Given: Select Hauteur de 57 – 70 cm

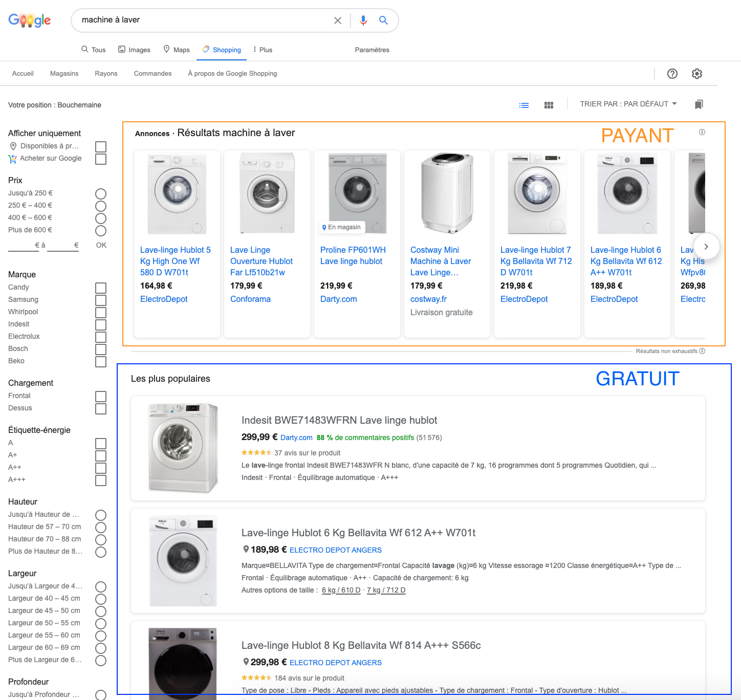Looking at the screenshot, I should point(101,528).
